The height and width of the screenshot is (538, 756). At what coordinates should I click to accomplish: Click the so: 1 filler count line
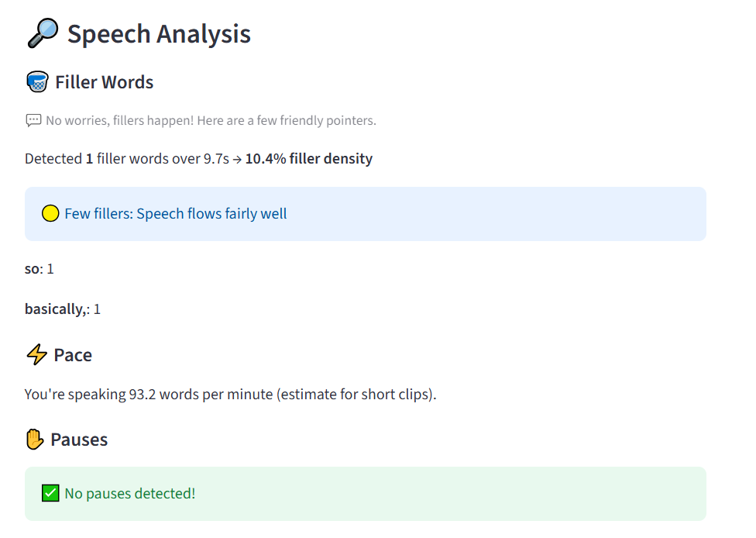39,269
